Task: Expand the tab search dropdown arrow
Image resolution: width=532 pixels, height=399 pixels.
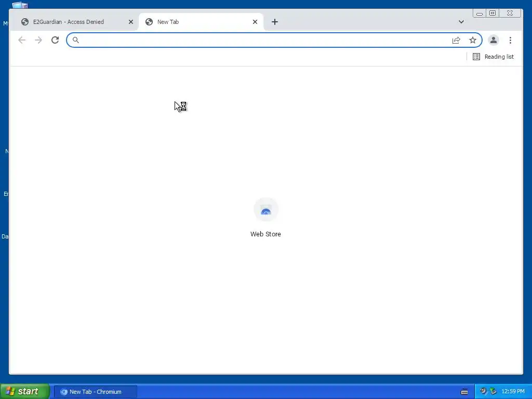Action: point(461,22)
